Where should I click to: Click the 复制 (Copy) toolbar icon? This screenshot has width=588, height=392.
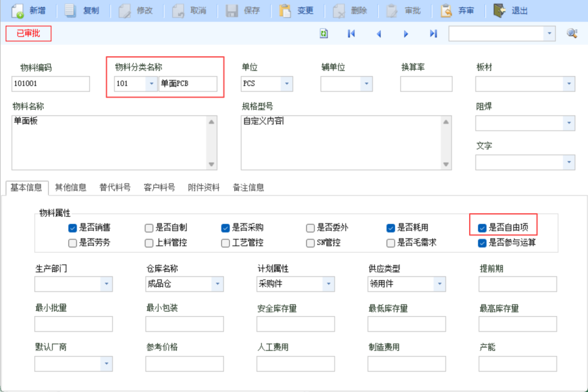[71, 10]
